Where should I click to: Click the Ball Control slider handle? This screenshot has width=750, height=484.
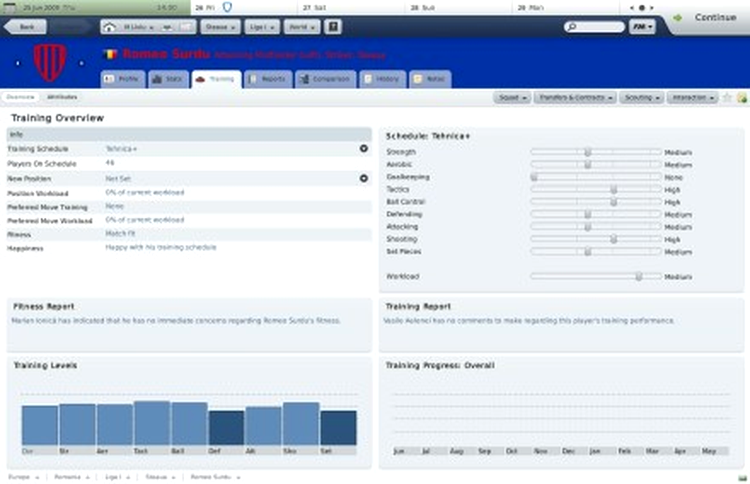614,202
